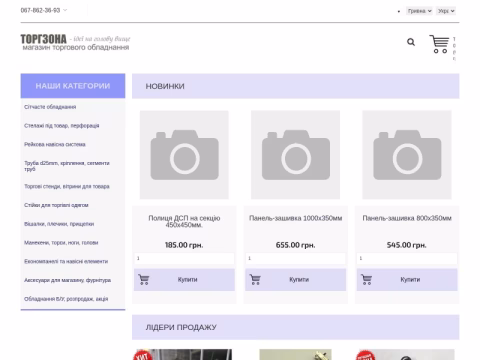This screenshot has width=480, height=360.
Task: Focus quantity field for Панель-зашивка 800x350мм
Action: 407,258
